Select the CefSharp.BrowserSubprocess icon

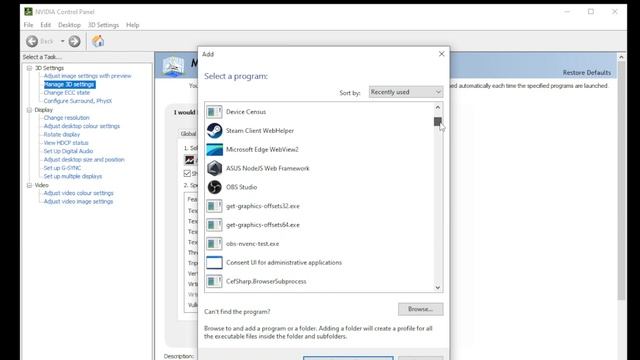click(x=214, y=281)
